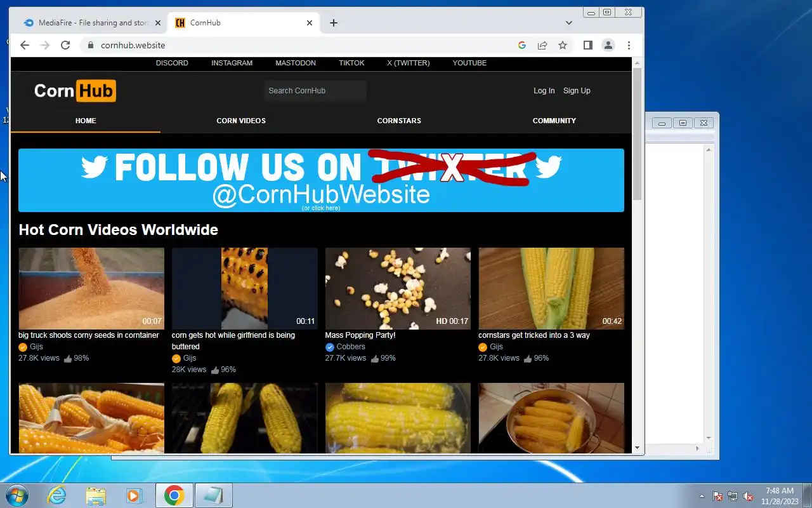This screenshot has width=812, height=508.
Task: Open uploader Cobbers profile
Action: point(351,347)
